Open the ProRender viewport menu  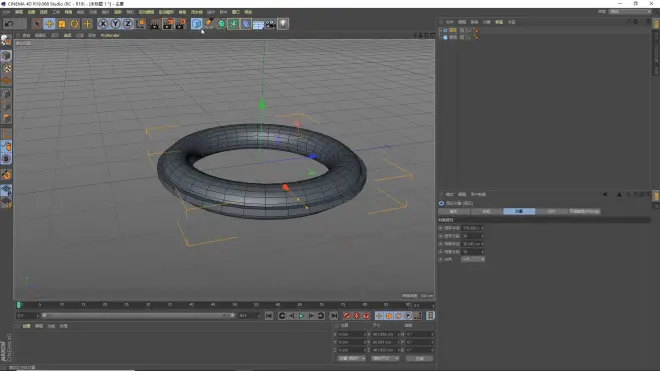point(110,35)
